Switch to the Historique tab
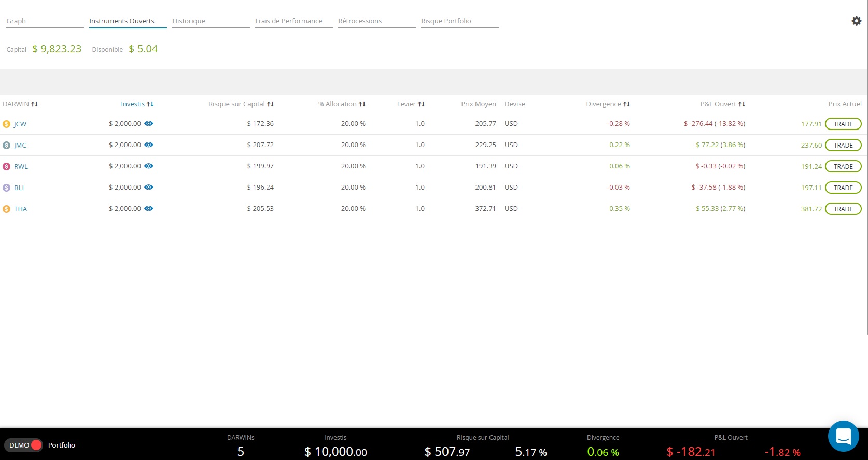Viewport: 868px width, 460px height. [x=189, y=21]
